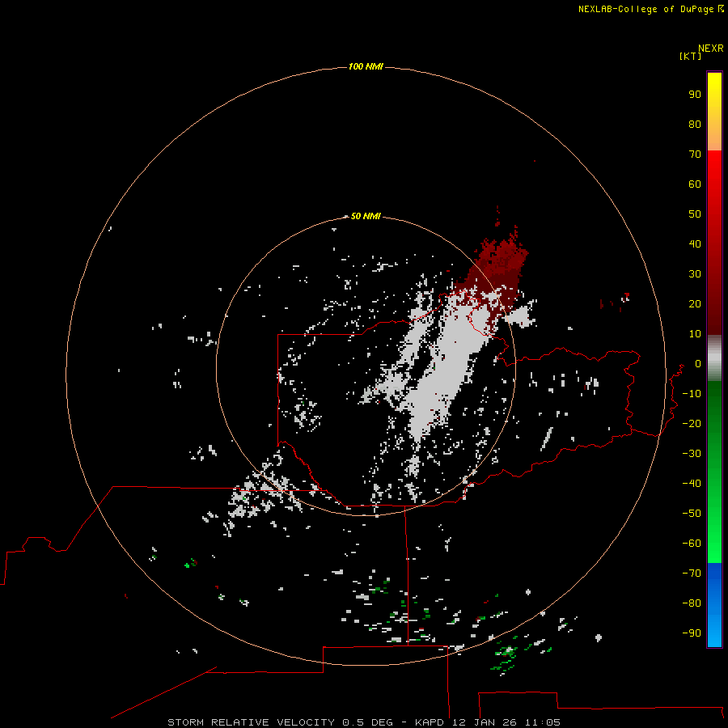Click the blue bottom segment of color bar
This screenshot has height=728, width=728.
(714, 605)
